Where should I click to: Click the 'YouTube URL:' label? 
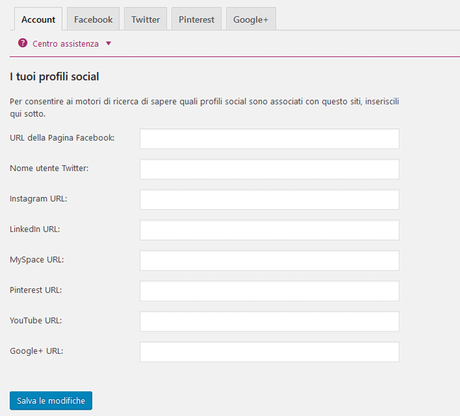[36, 320]
